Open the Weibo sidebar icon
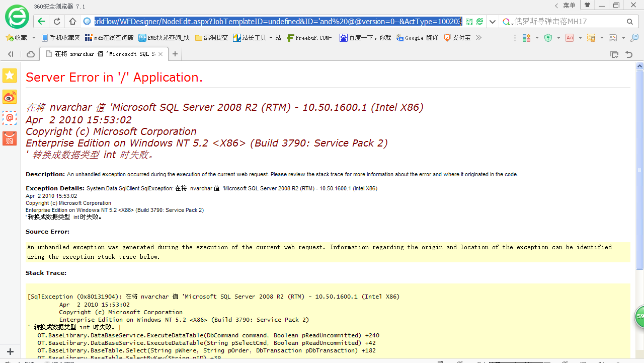Image resolution: width=644 pixels, height=363 pixels. (10, 97)
